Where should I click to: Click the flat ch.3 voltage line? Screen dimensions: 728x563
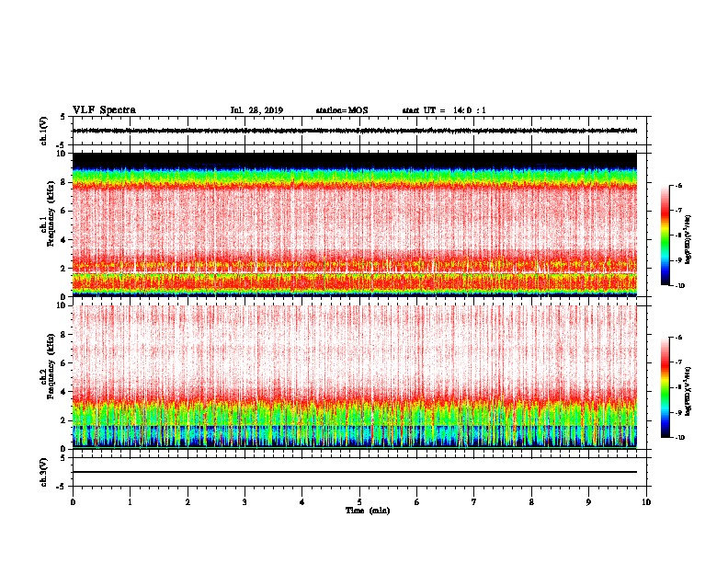tap(354, 472)
